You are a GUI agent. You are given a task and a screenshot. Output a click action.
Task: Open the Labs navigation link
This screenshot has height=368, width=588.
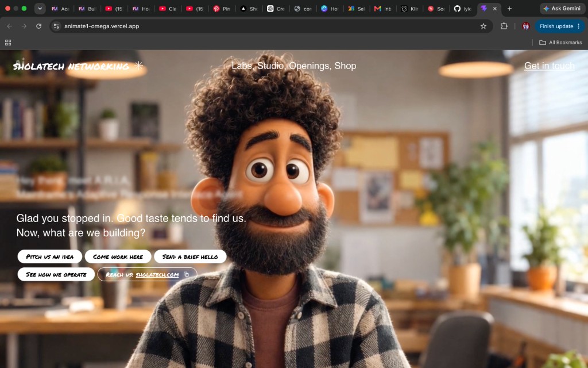click(242, 66)
